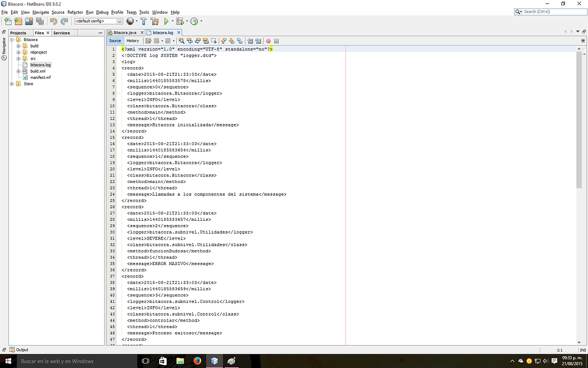Toggle the Toggle Bookmark icon
Viewport: 588px width, 368px height.
tap(240, 41)
